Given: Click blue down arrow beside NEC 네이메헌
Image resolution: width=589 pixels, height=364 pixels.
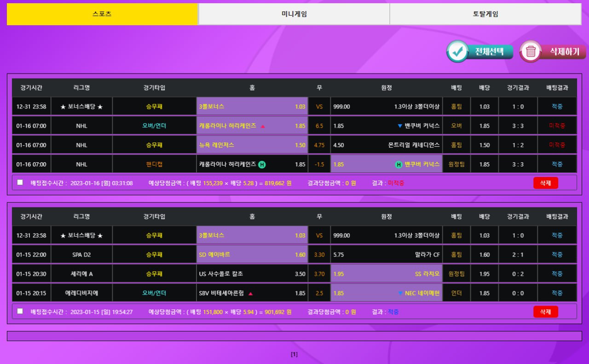Looking at the screenshot, I should [400, 293].
